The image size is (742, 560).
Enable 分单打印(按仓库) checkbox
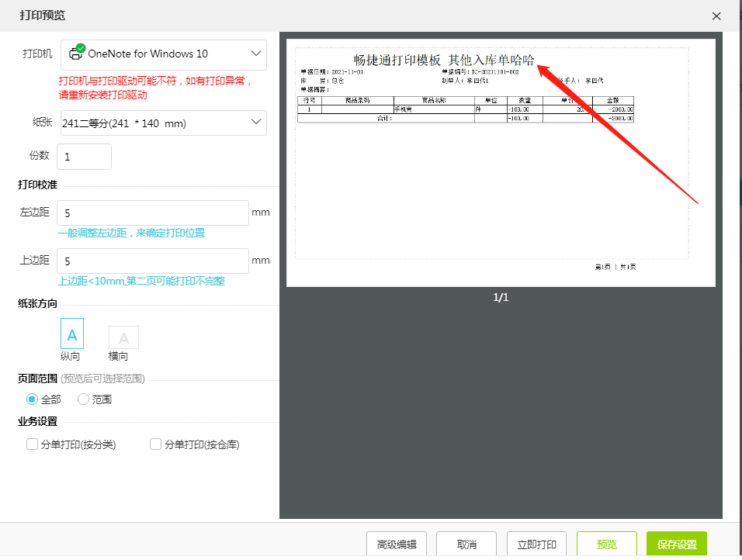click(155, 444)
